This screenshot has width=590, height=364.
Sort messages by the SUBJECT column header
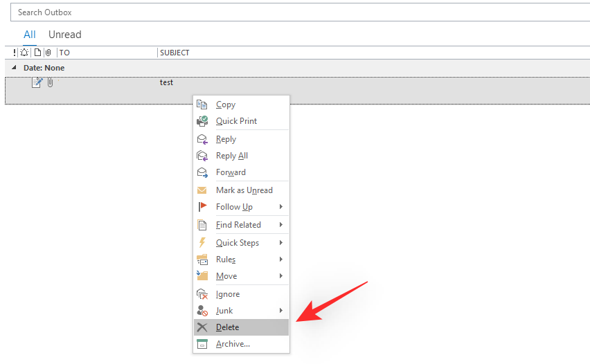pyautogui.click(x=175, y=53)
